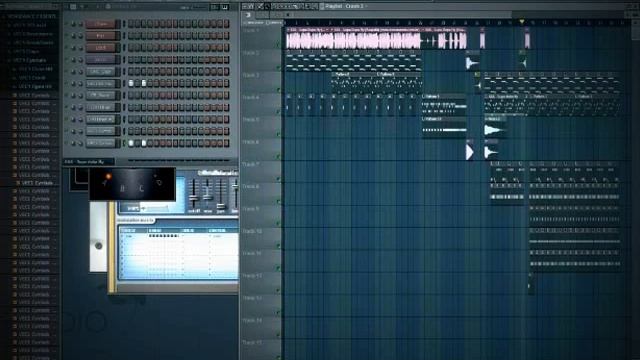Select the triangular white clip on Track 6
Image resolution: width=640 pixels, height=360 pixels.
pos(470,150)
